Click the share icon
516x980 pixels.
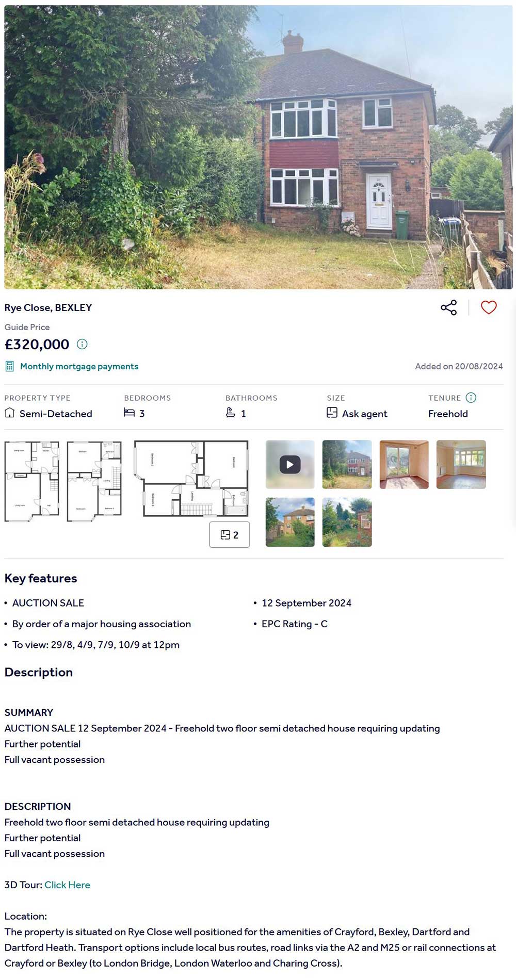448,307
